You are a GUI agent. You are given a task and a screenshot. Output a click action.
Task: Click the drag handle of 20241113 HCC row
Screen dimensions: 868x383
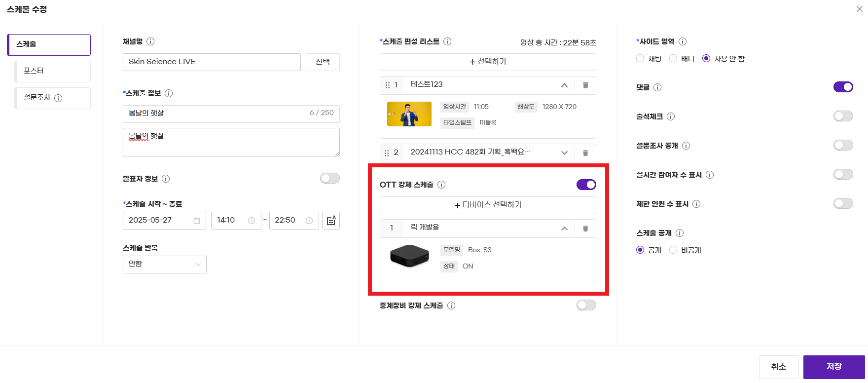(387, 153)
